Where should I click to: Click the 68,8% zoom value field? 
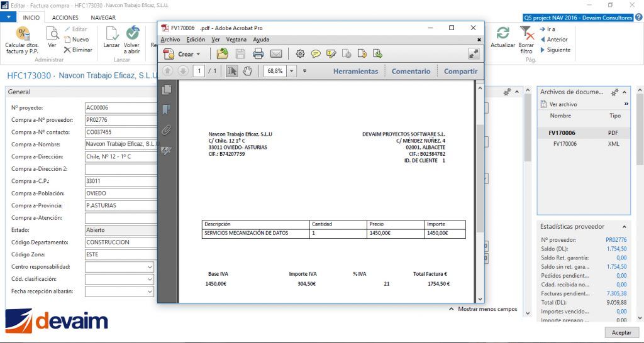[275, 71]
